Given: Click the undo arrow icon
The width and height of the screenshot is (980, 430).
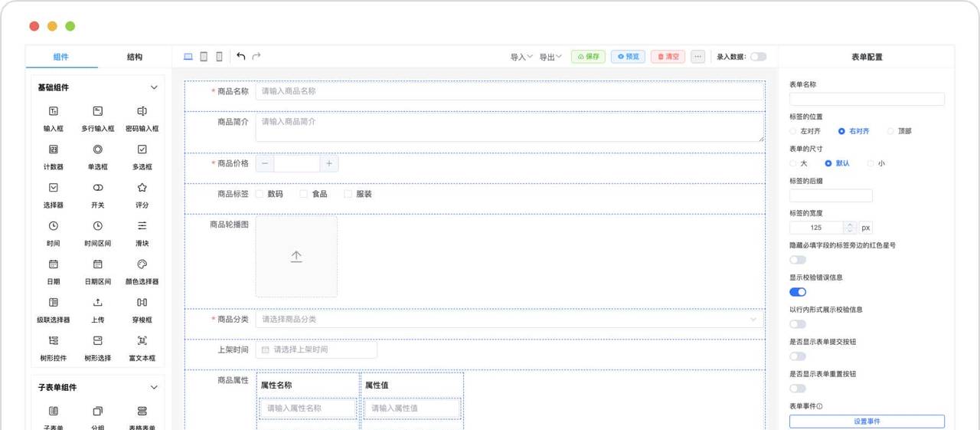Looking at the screenshot, I should tap(241, 57).
